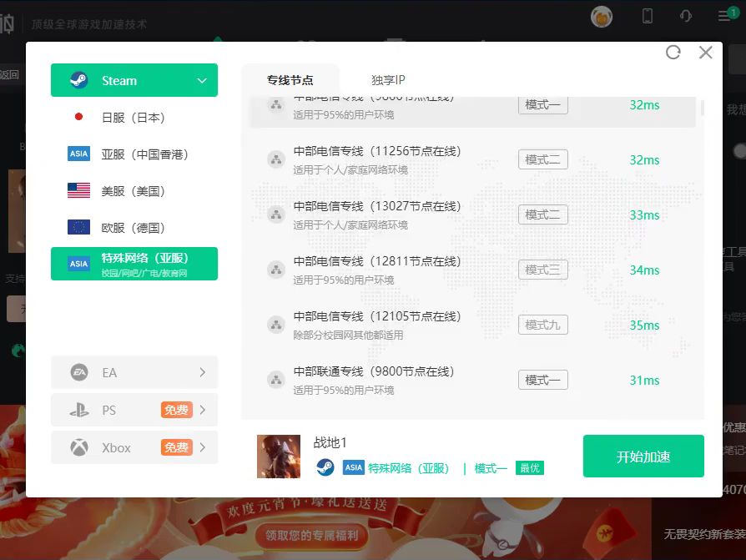
Task: Select 欧服（德国）server region
Action: 134,228
